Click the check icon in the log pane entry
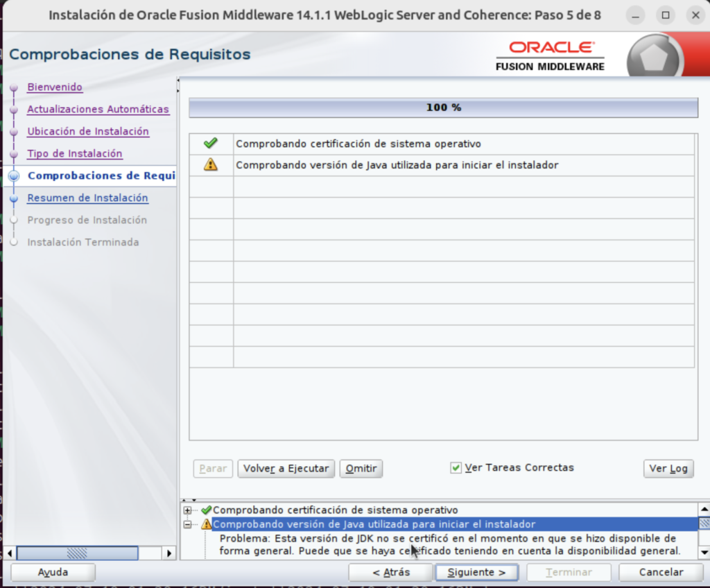Image resolution: width=710 pixels, height=588 pixels. (205, 510)
